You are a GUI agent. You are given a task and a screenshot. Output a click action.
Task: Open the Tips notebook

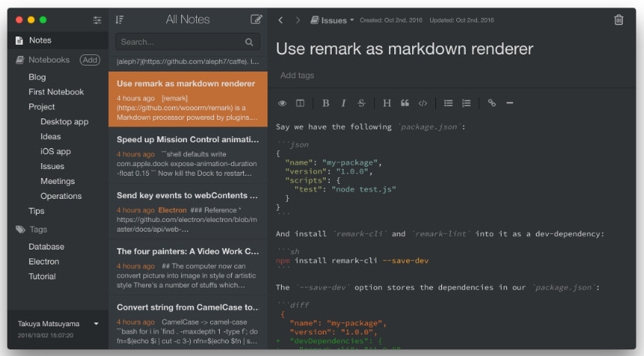pyautogui.click(x=36, y=211)
